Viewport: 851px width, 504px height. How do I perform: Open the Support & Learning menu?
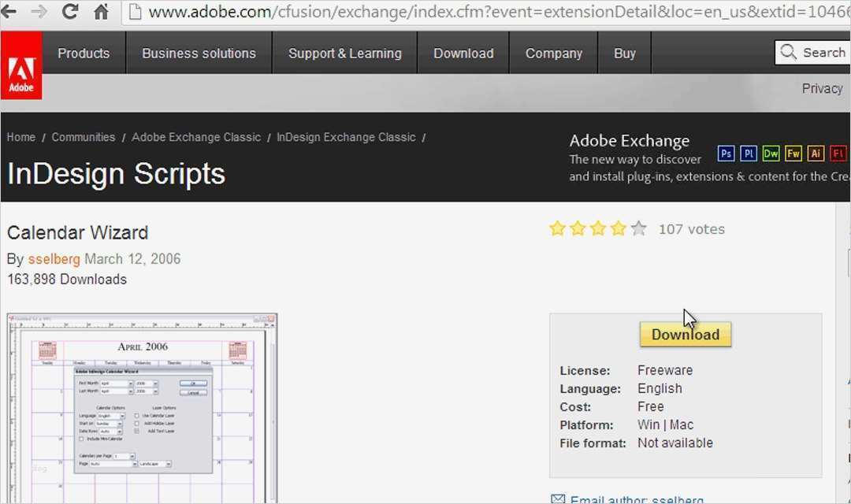(344, 54)
